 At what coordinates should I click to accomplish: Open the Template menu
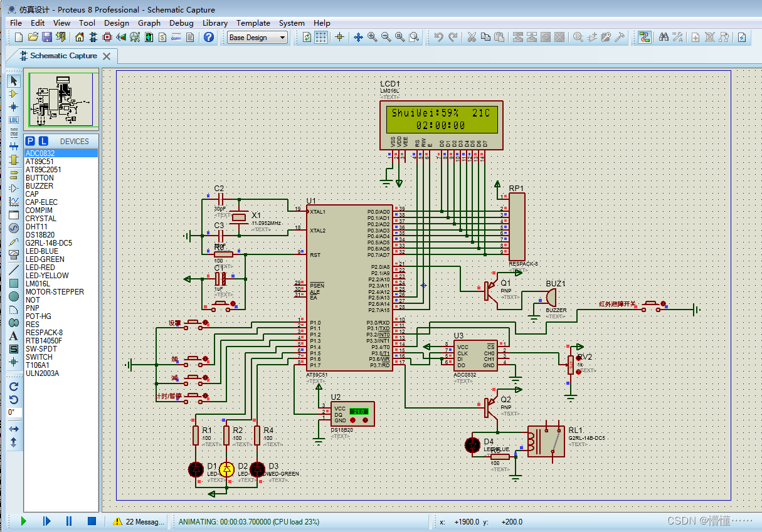(253, 23)
